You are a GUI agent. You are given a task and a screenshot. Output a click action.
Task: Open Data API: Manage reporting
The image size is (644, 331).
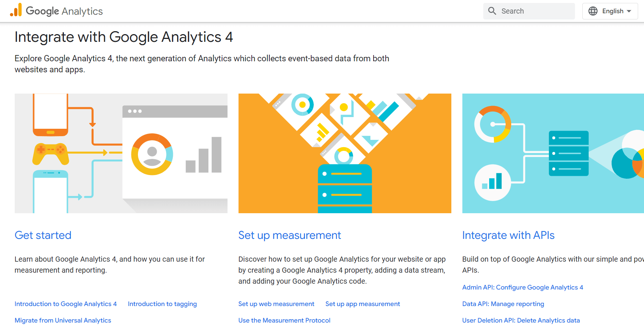tap(503, 304)
